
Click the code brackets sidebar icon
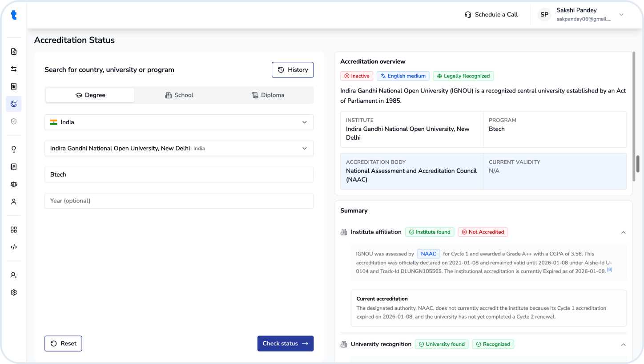14,247
